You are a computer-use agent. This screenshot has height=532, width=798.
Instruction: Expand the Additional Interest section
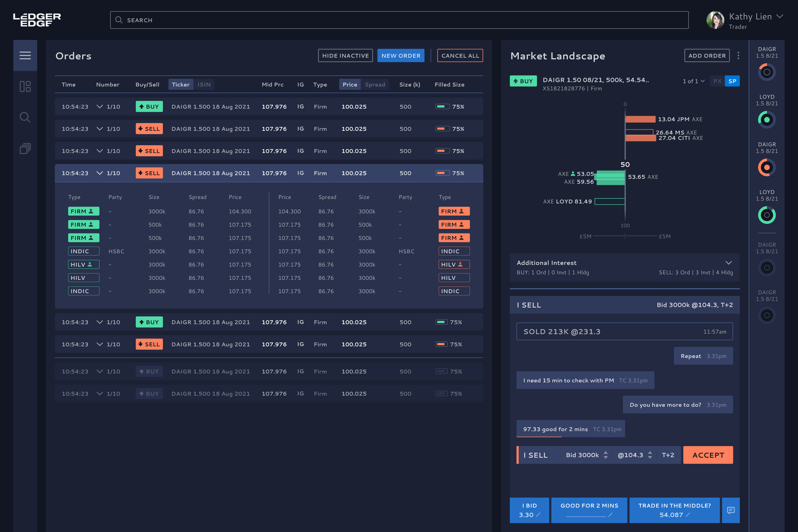pos(728,263)
